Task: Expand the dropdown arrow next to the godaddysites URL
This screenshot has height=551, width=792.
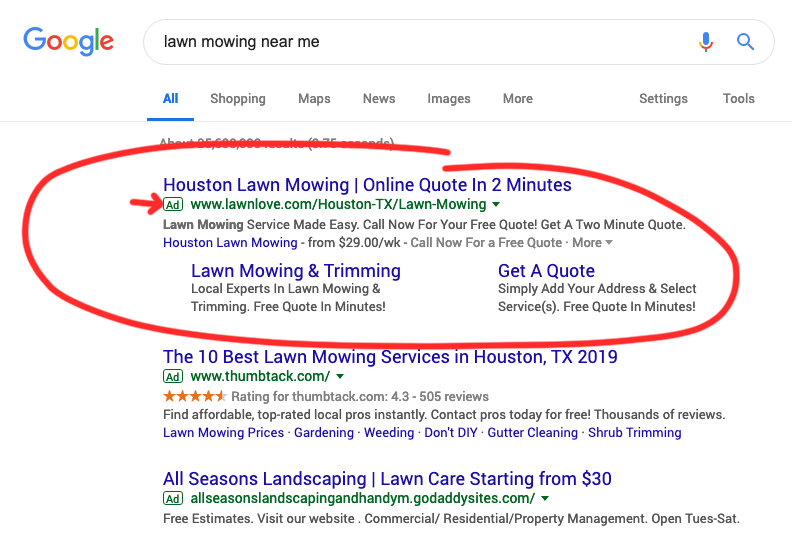Action: tap(545, 498)
